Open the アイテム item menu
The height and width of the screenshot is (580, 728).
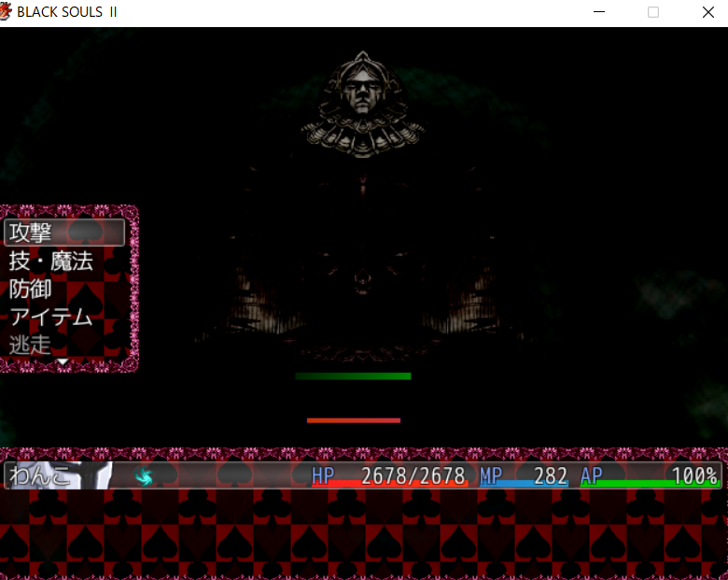click(51, 318)
